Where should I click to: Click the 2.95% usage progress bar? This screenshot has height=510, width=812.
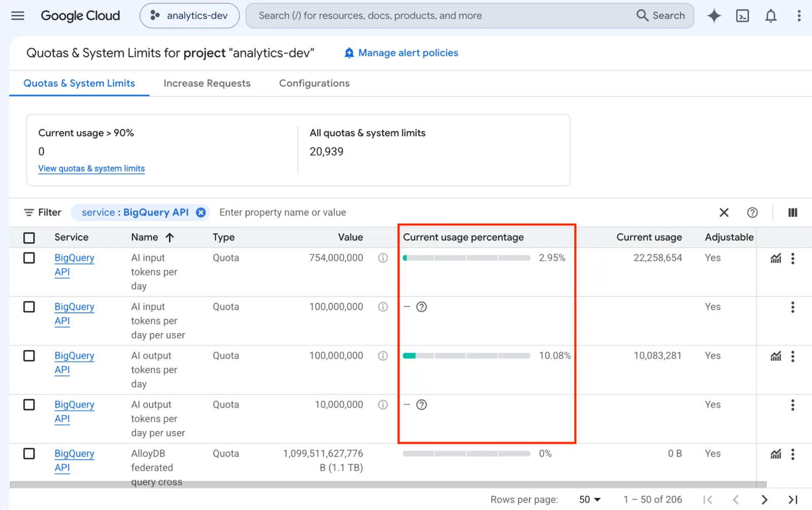[466, 258]
